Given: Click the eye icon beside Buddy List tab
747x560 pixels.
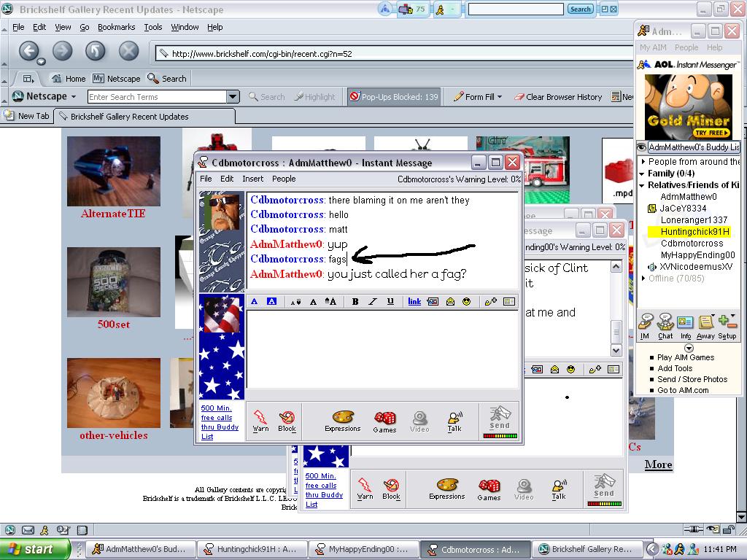Looking at the screenshot, I should pyautogui.click(x=641, y=147).
